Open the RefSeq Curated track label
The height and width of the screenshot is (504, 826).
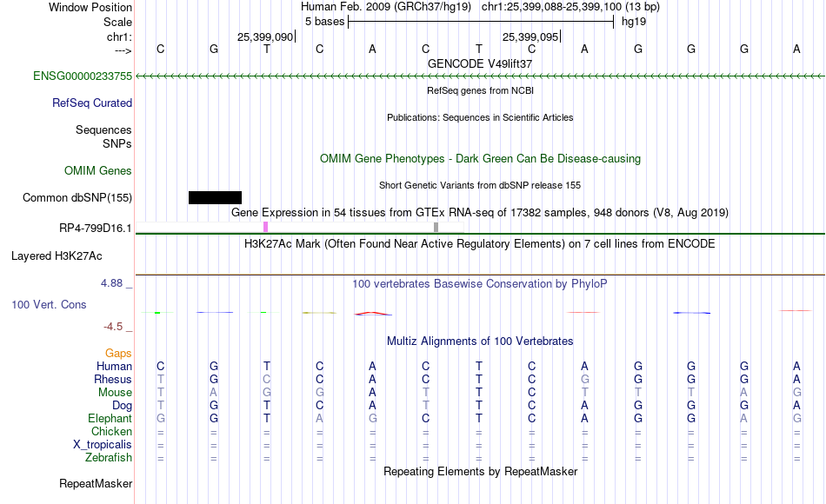click(92, 103)
